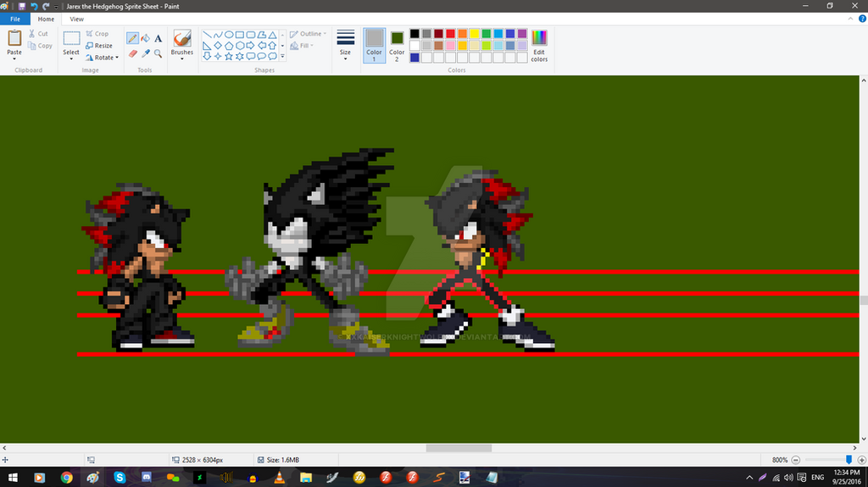Pick the black color swatch
This screenshot has width=868, height=487.
tap(415, 34)
